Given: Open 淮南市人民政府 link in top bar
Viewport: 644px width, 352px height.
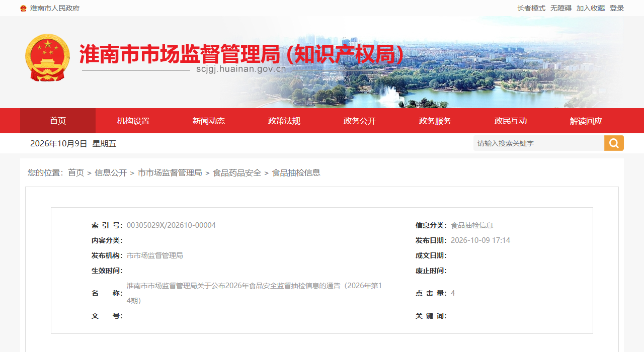Looking at the screenshot, I should 55,9.
